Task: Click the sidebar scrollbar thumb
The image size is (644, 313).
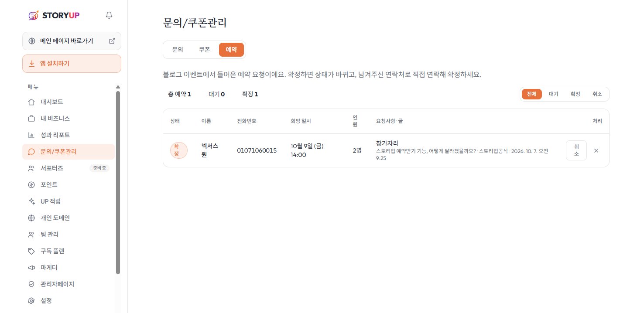Action: [x=118, y=183]
